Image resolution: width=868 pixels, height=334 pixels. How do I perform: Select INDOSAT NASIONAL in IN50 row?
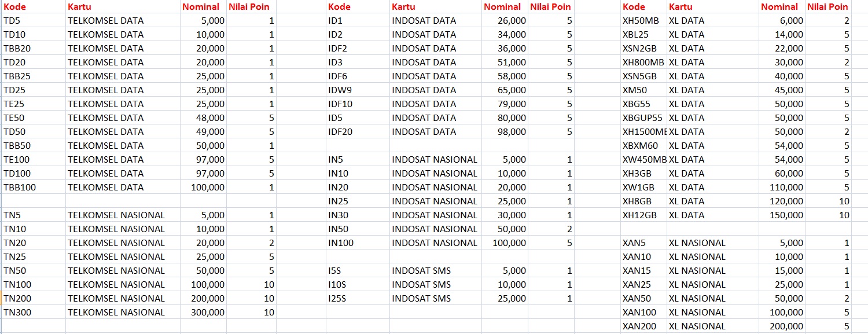pyautogui.click(x=436, y=229)
